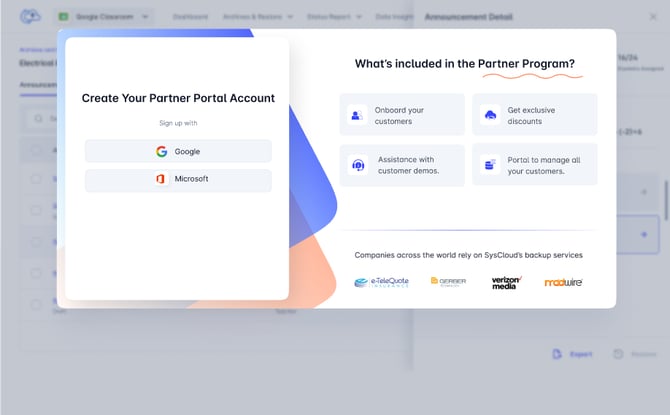Click the Roadwire logo
The height and width of the screenshot is (415, 670).
[x=563, y=282]
